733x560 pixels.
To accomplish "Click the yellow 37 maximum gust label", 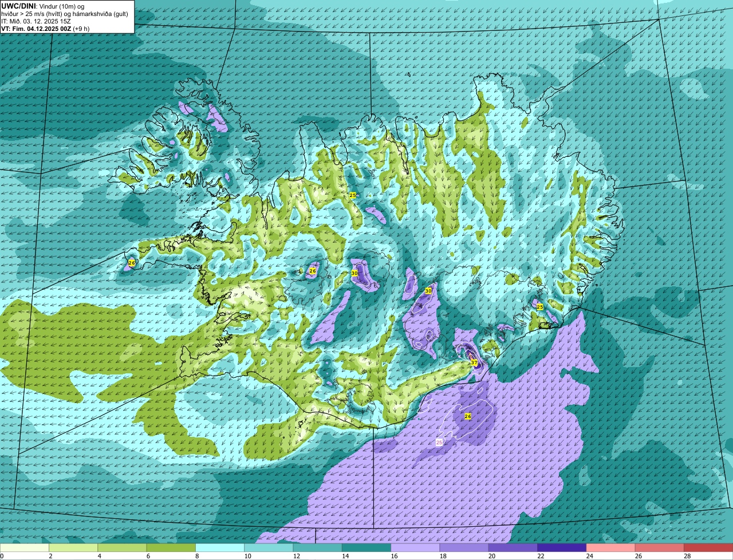I will 474,362.
